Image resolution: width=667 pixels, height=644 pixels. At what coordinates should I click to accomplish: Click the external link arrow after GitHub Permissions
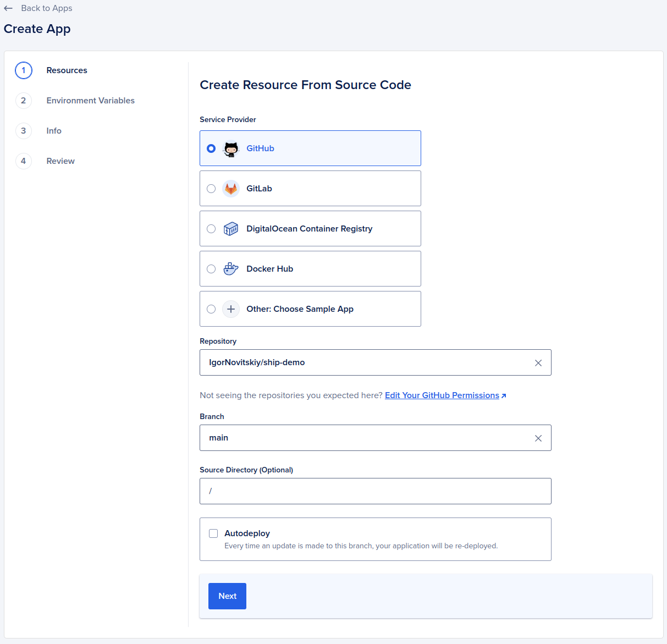pyautogui.click(x=504, y=395)
